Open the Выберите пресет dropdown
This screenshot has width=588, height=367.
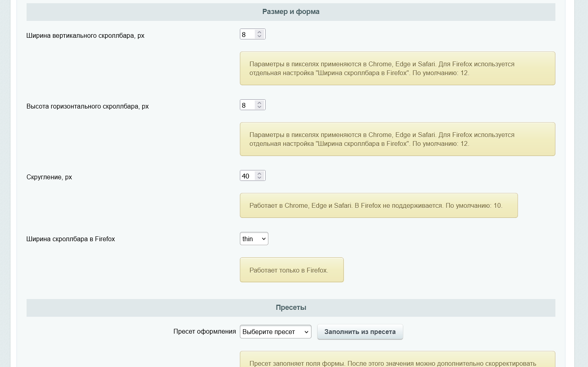coord(276,332)
